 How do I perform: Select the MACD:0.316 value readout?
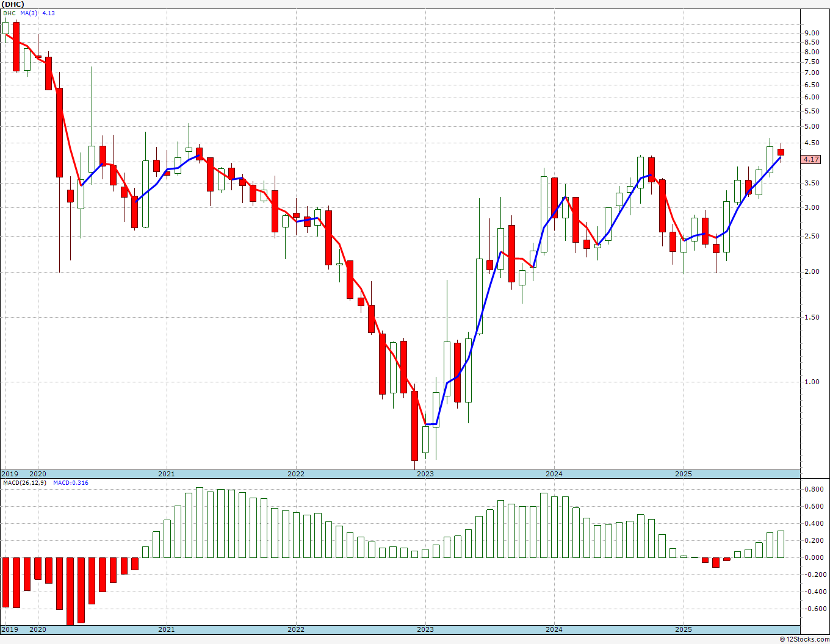coord(71,483)
